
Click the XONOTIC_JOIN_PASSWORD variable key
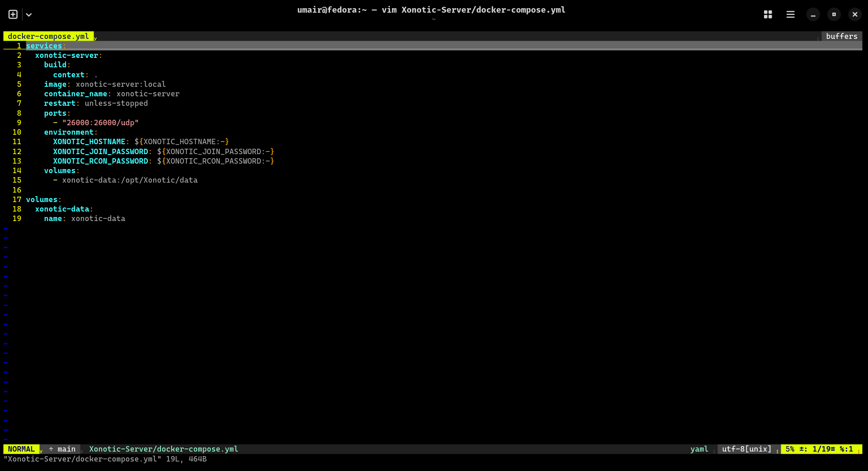tap(100, 151)
